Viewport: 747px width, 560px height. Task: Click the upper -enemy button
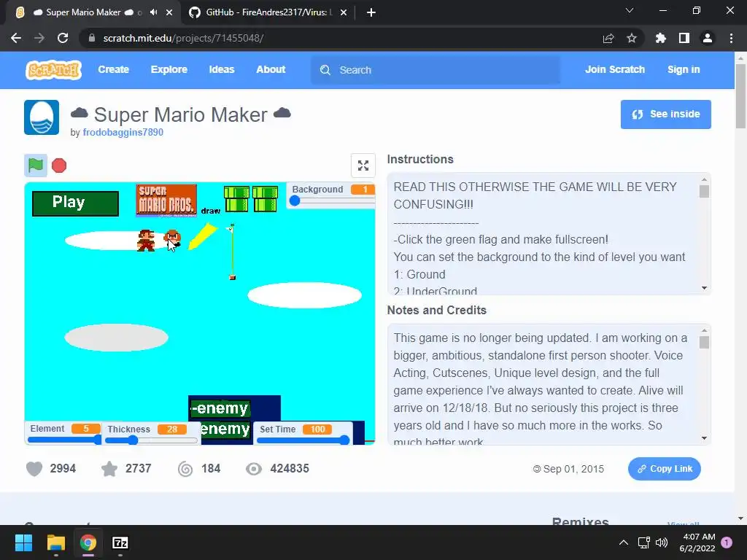point(220,408)
